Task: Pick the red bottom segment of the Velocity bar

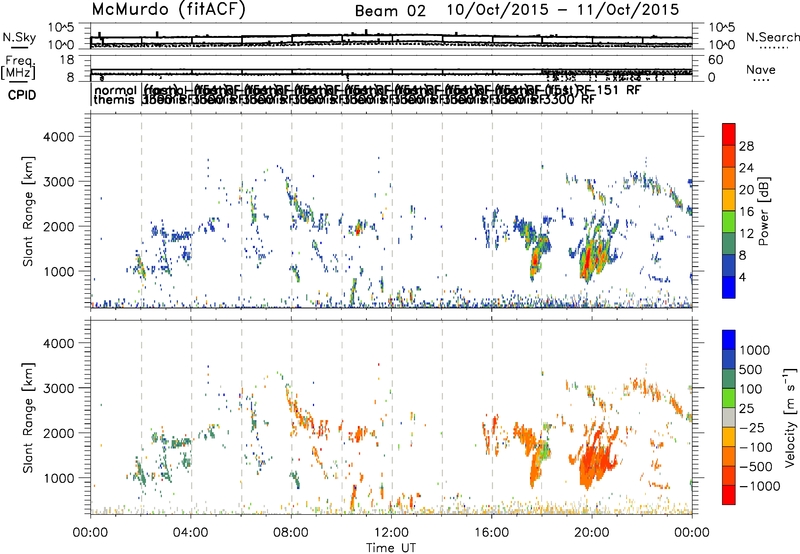Action: (729, 495)
